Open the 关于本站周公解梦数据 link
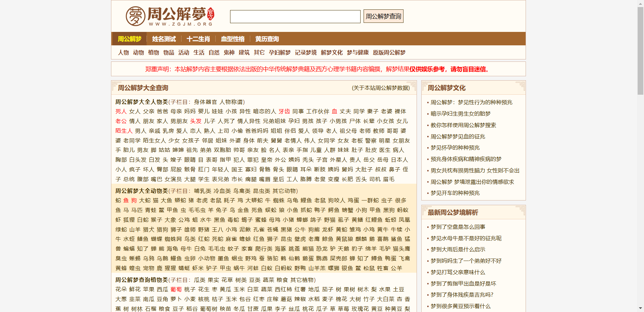Viewport: 644px width, 312px height. (381, 88)
